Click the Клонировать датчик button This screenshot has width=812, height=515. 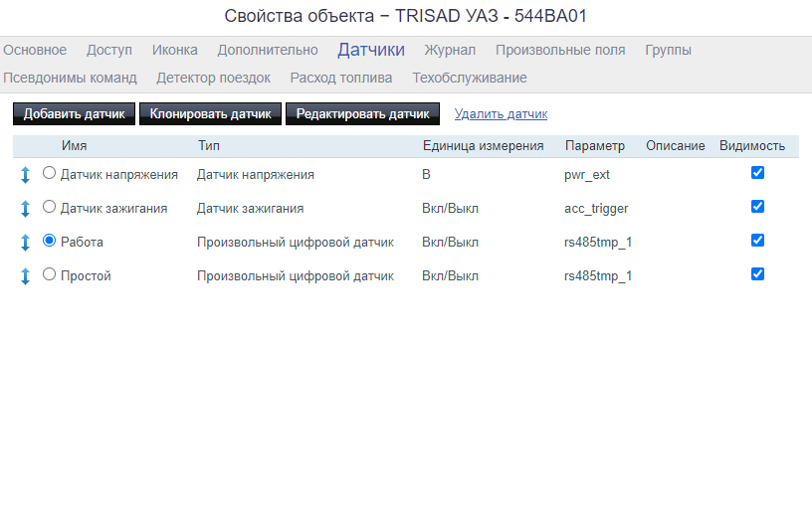coord(210,114)
